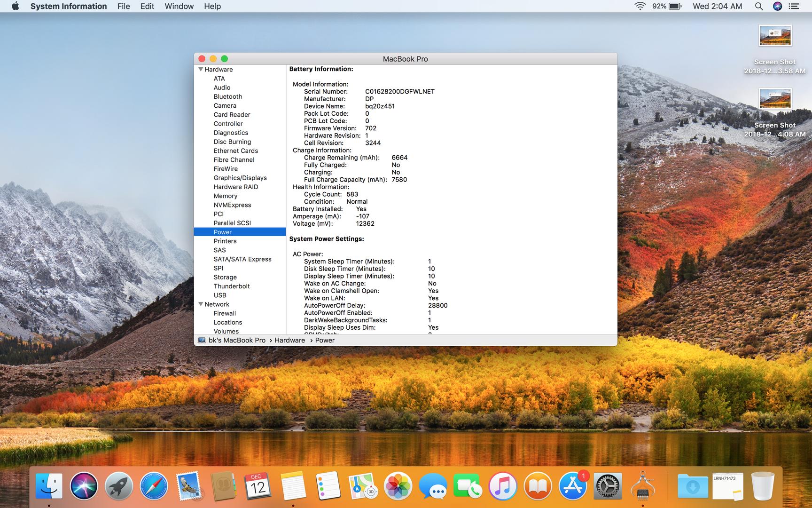Select Ethernet Cards in sidebar
Screen dimensions: 812x508
pyautogui.click(x=235, y=151)
